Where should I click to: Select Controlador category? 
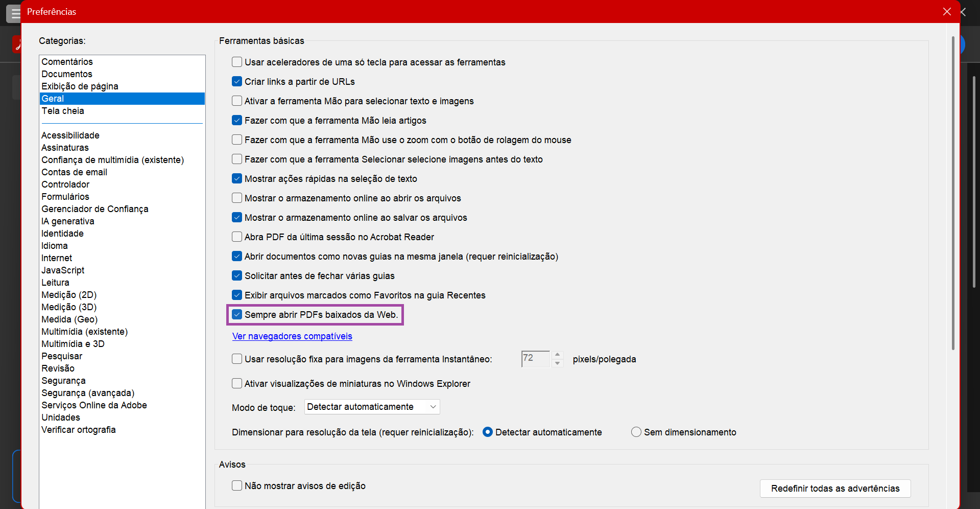(122, 184)
